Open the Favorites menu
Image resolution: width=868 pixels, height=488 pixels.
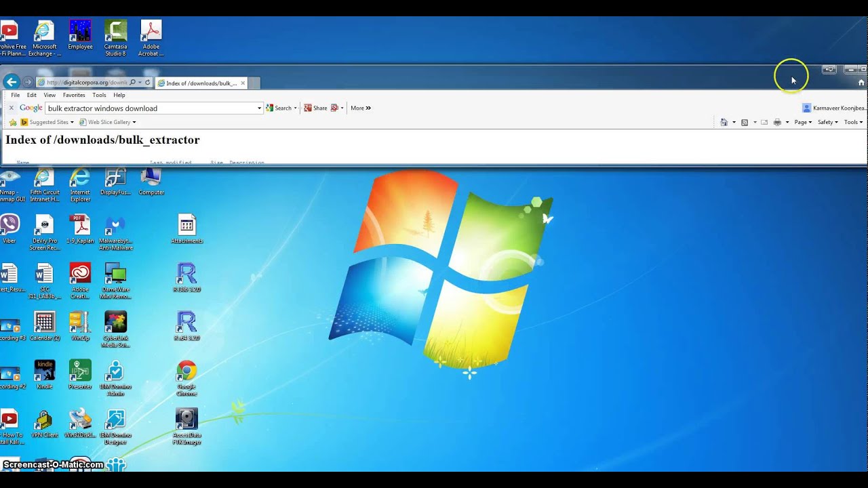tap(74, 96)
